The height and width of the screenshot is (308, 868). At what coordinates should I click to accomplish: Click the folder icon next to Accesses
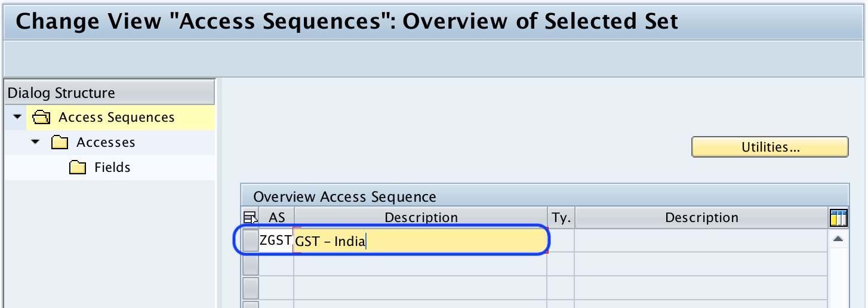60,143
